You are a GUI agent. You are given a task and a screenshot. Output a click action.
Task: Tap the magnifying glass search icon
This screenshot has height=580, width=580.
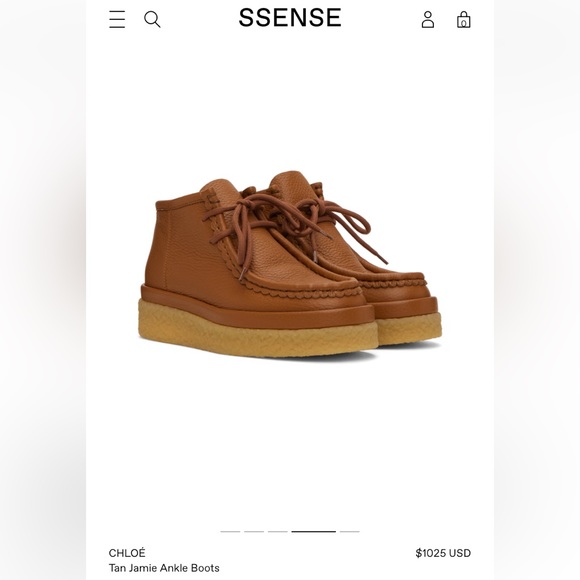(x=152, y=19)
